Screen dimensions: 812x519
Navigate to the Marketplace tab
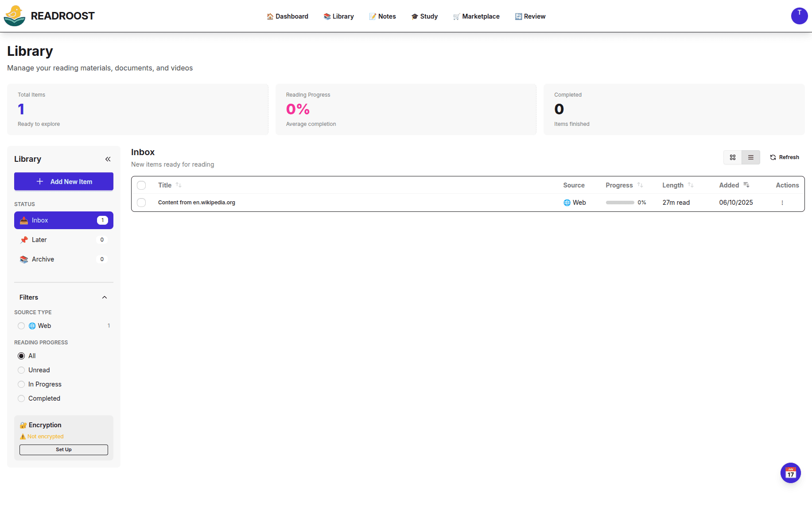[477, 16]
